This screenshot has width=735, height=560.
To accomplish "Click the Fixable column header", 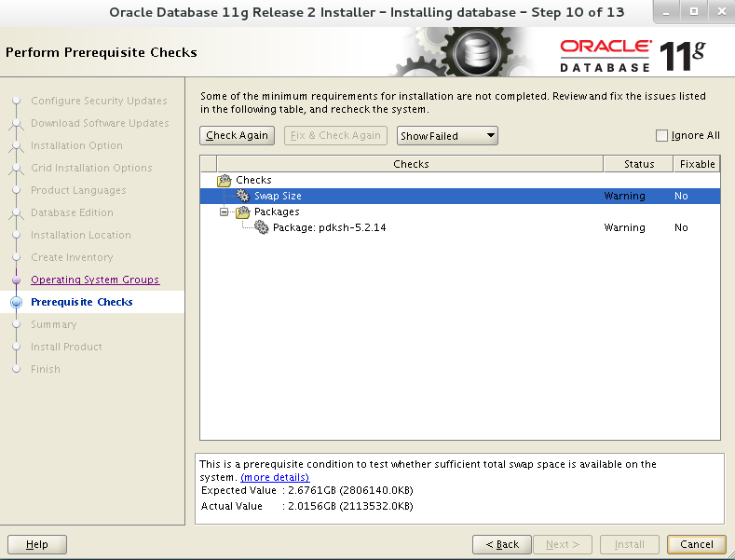I will [697, 164].
